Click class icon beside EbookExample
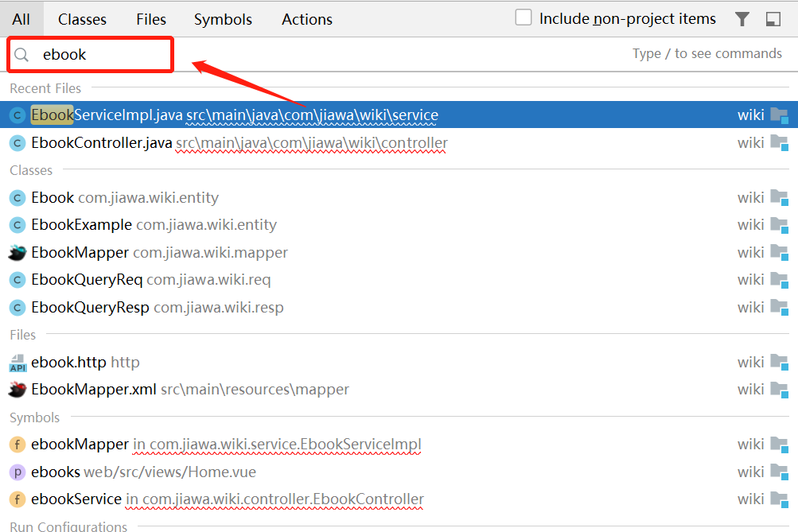The image size is (798, 532). coord(18,225)
